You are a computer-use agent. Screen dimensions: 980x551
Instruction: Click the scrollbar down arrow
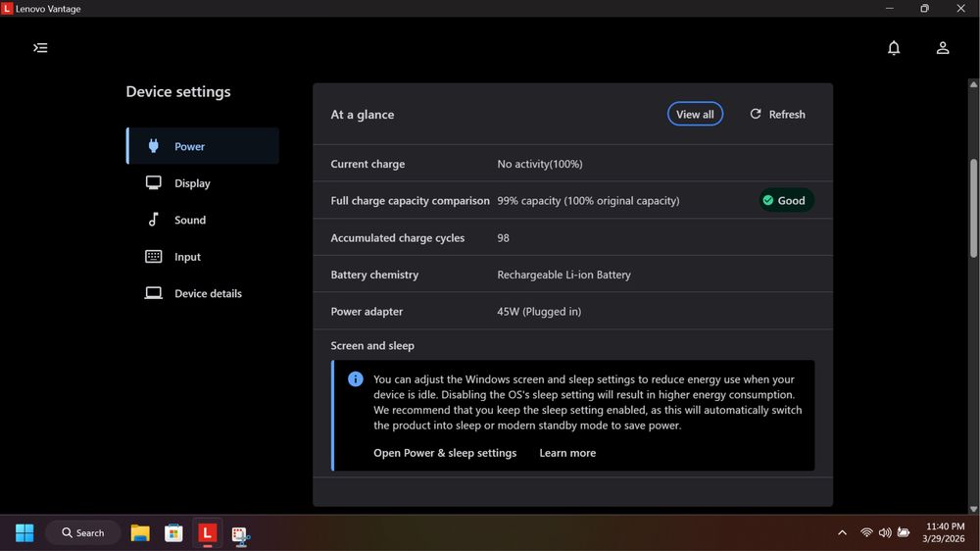pos(973,509)
